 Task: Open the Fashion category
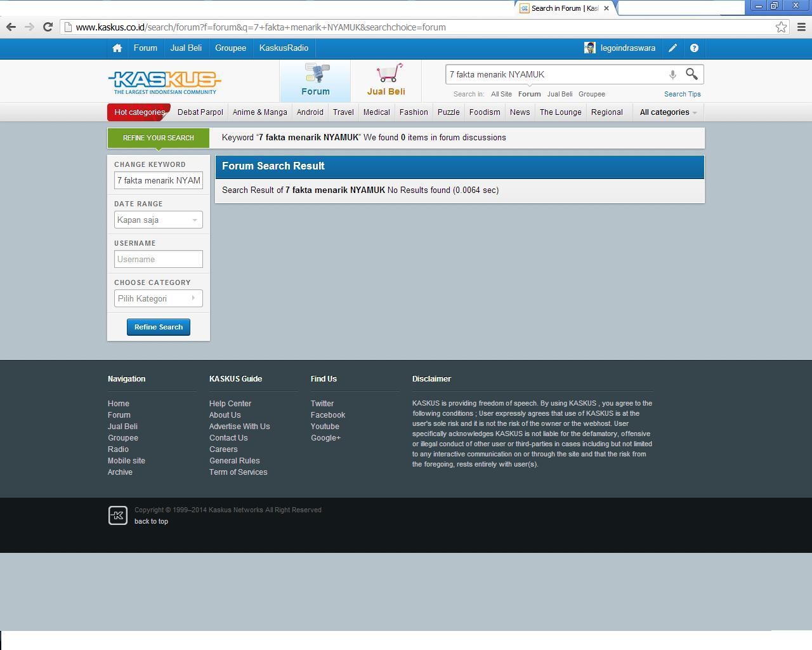tap(414, 112)
